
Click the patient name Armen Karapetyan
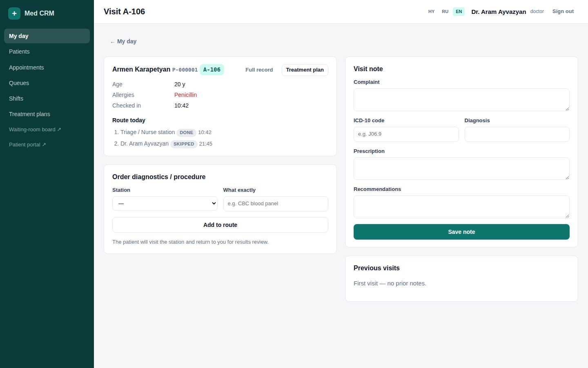pyautogui.click(x=141, y=70)
